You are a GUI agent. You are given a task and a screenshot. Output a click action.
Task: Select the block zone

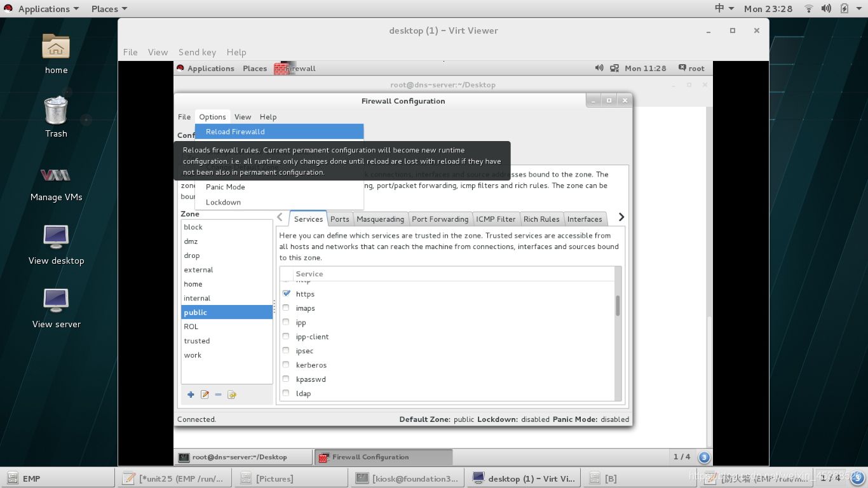pos(227,227)
